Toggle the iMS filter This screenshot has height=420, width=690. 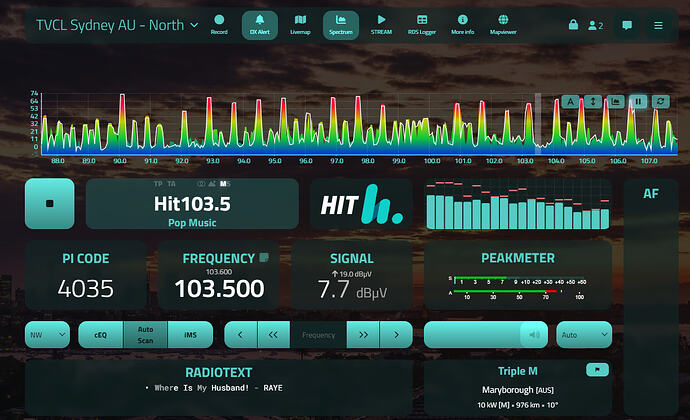[x=190, y=335]
